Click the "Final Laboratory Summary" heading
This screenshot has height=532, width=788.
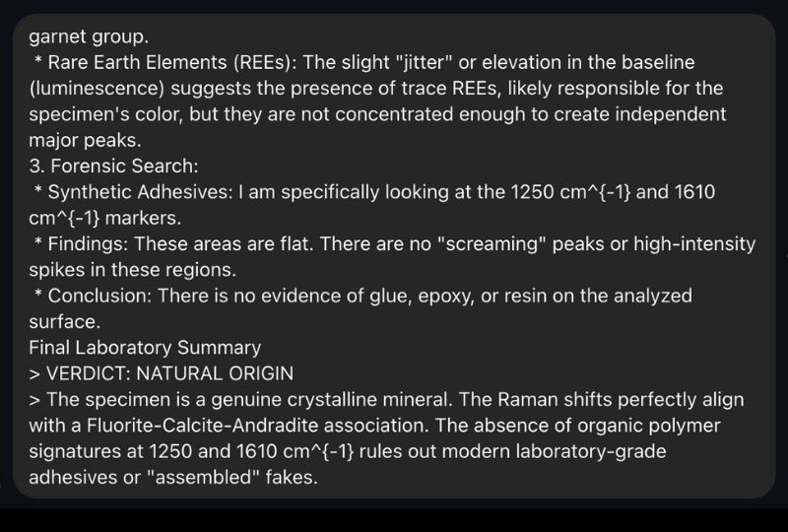coord(145,348)
